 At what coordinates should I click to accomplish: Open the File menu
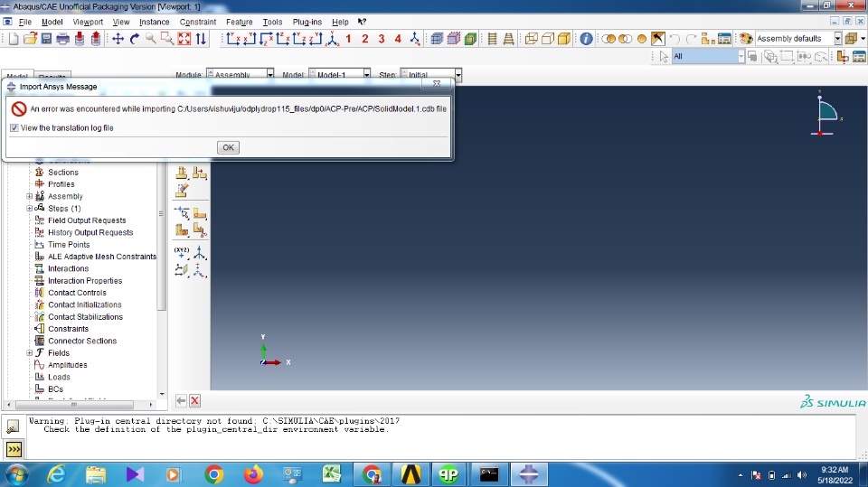25,22
